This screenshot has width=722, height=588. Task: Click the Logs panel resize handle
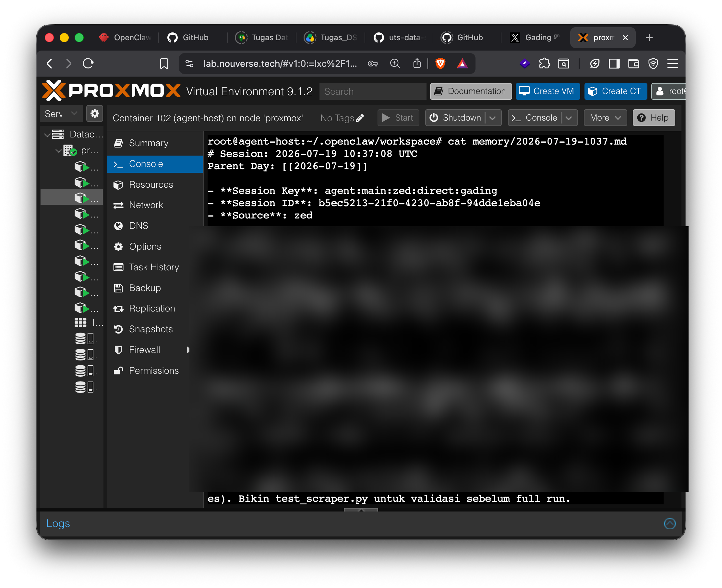click(x=361, y=510)
